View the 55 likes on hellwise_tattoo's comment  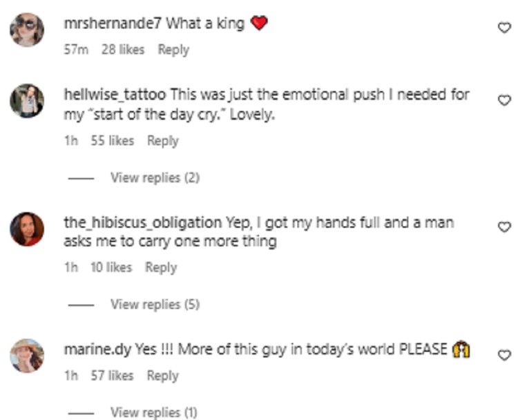[113, 141]
